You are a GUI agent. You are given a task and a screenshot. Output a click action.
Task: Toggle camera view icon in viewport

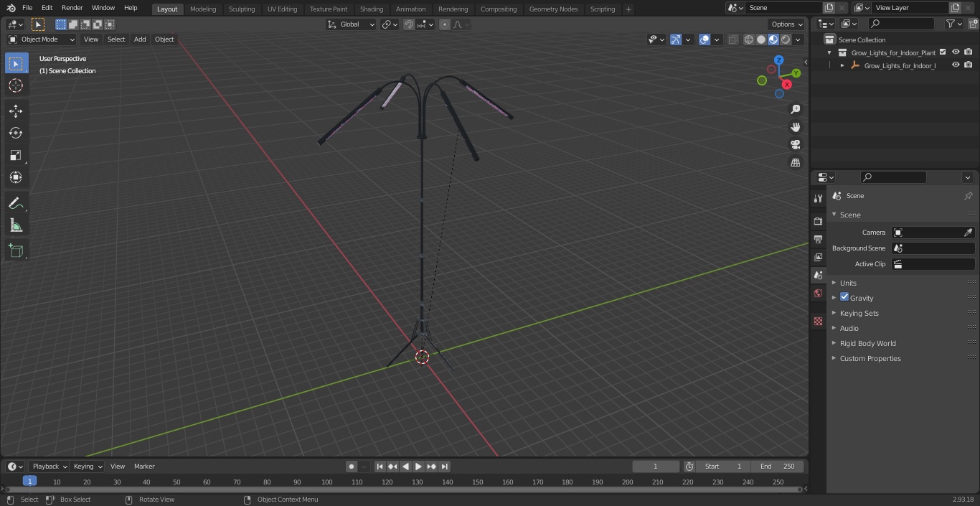[795, 144]
